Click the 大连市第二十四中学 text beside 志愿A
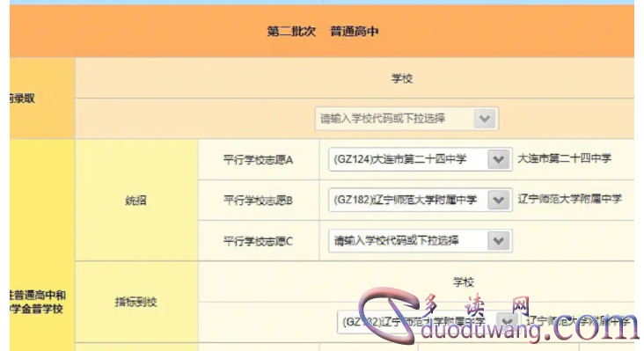Image resolution: width=644 pixels, height=351 pixels. pos(564,158)
